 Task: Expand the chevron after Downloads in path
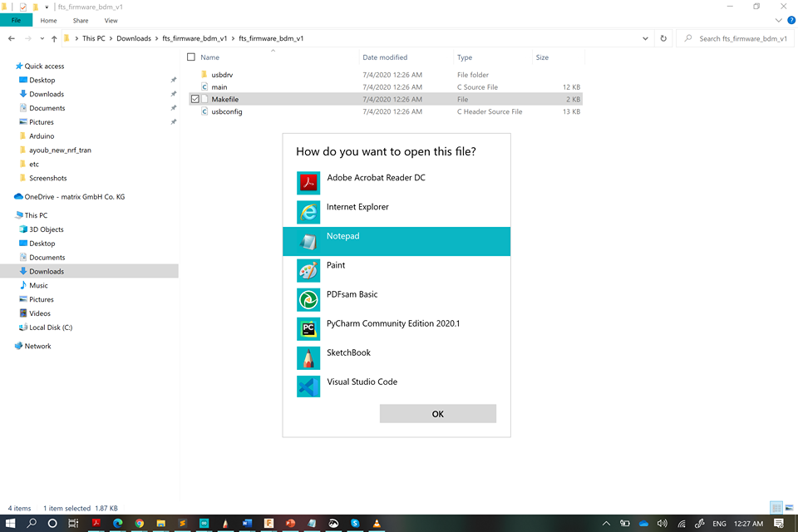(156, 39)
